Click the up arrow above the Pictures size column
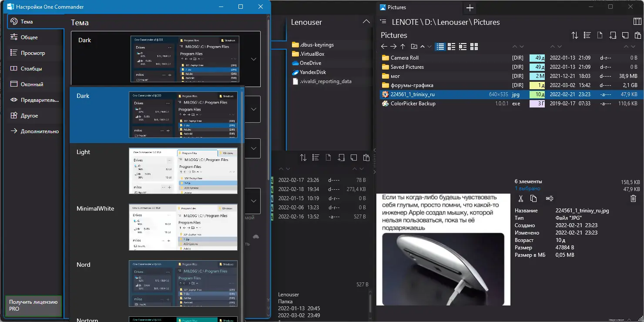The width and height of the screenshot is (644, 322). point(627,47)
